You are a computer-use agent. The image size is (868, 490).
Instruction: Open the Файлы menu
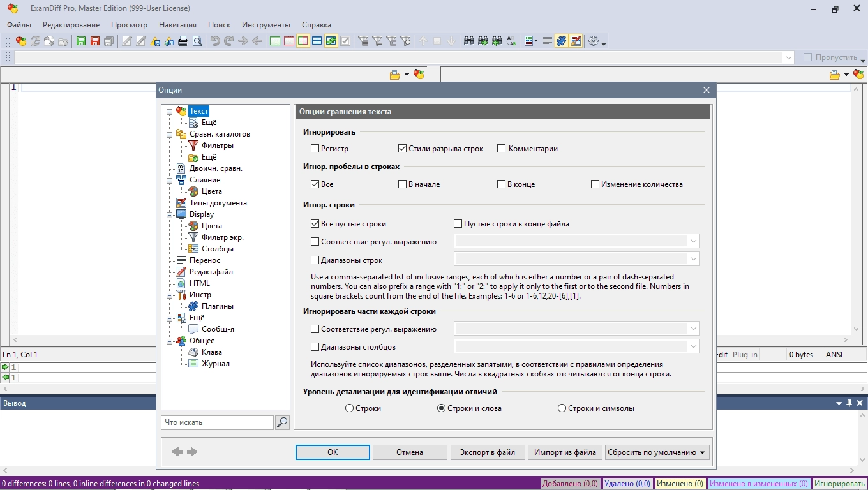(19, 25)
